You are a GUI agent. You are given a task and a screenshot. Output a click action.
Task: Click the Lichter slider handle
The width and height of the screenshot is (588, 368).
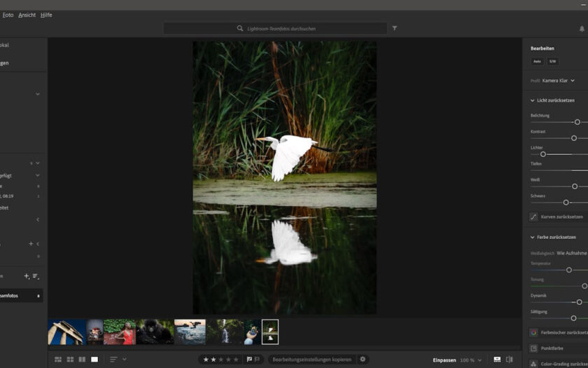point(542,154)
